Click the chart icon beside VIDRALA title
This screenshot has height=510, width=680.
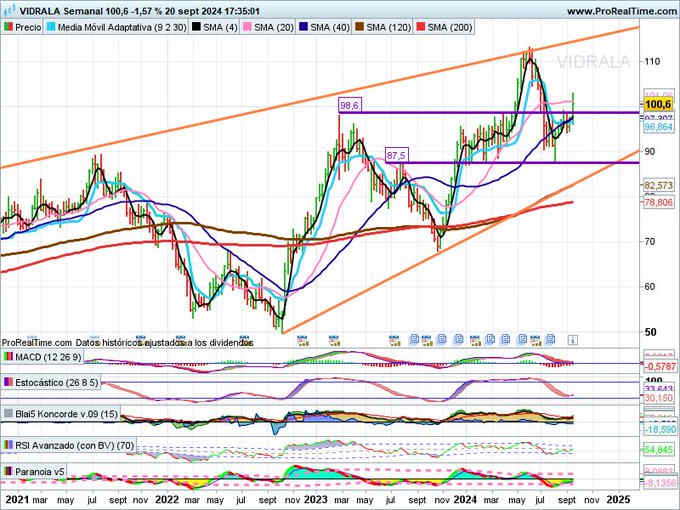pos(9,10)
